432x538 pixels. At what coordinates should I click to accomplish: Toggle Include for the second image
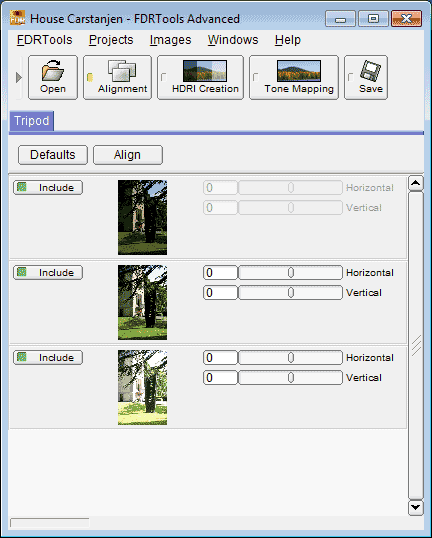tap(48, 273)
